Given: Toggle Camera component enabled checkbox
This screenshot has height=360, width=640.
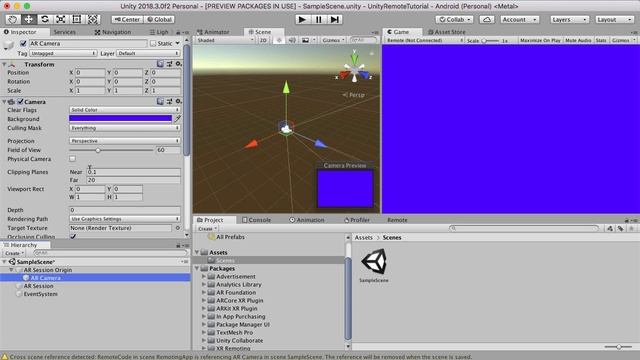Looking at the screenshot, I should coord(20,101).
